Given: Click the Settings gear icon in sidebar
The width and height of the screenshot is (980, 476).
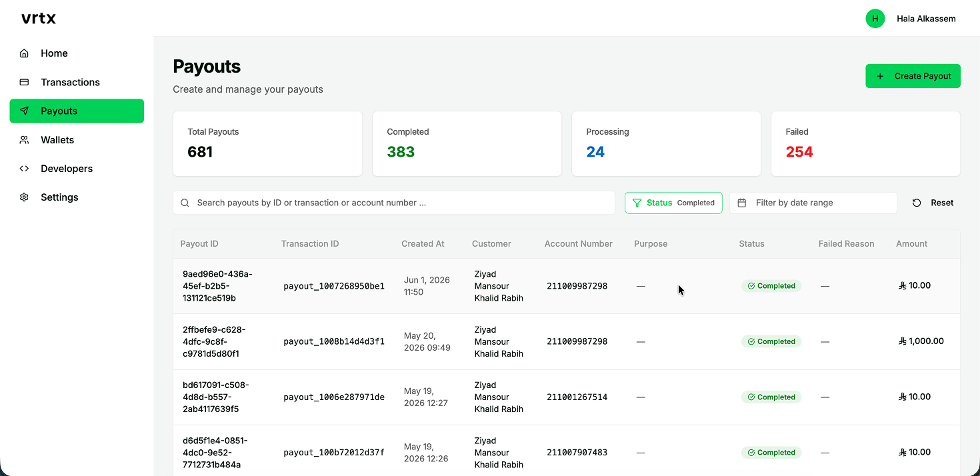Looking at the screenshot, I should [24, 197].
